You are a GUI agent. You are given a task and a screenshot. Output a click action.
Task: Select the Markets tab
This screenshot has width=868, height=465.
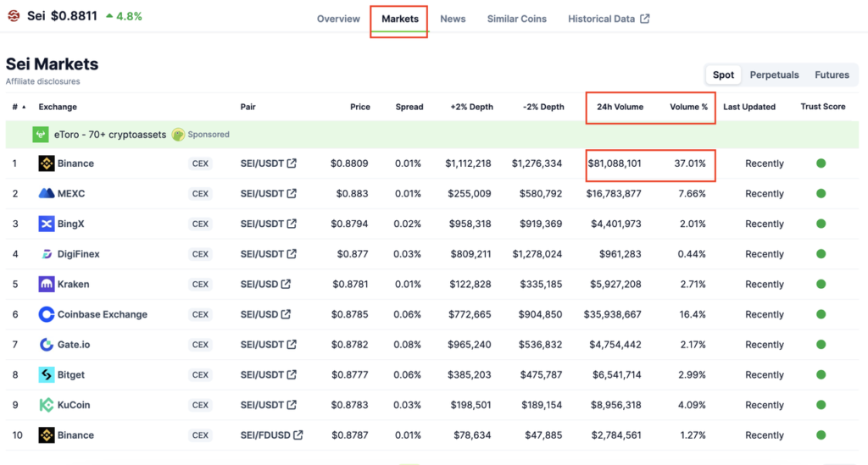click(400, 19)
